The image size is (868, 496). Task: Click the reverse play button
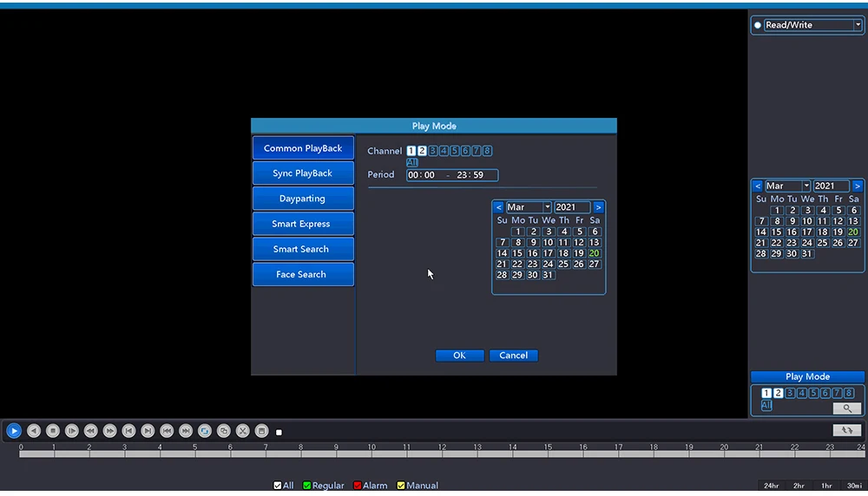(34, 431)
